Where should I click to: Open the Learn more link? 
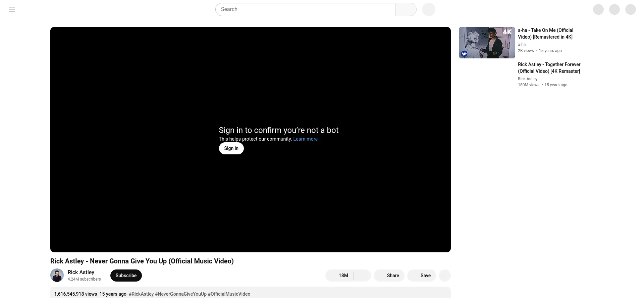click(x=306, y=139)
